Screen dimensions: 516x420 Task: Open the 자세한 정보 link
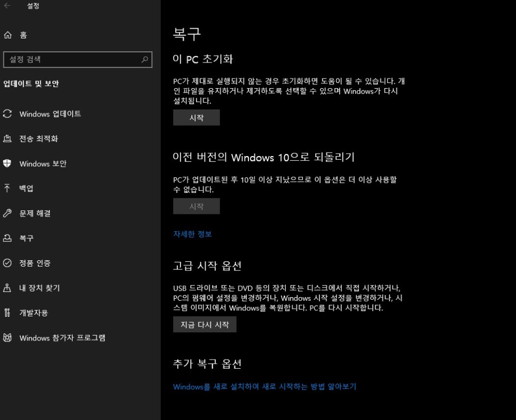point(192,234)
